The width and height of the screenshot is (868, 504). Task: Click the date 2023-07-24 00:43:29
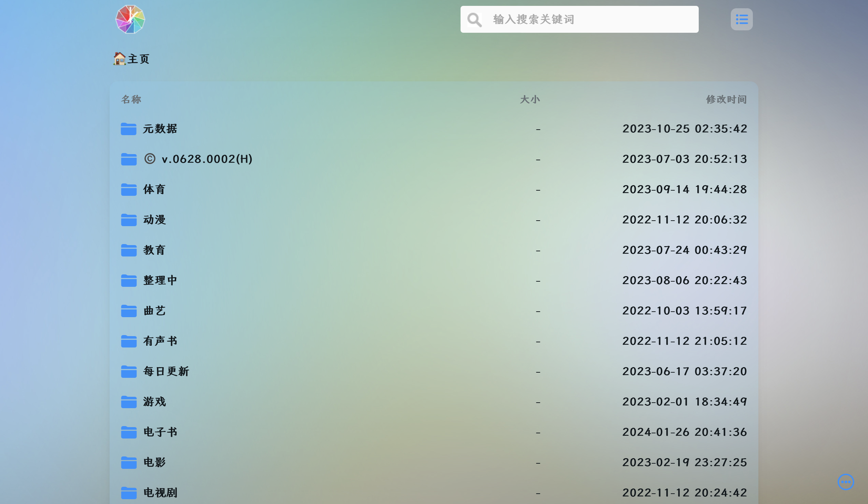tap(685, 250)
